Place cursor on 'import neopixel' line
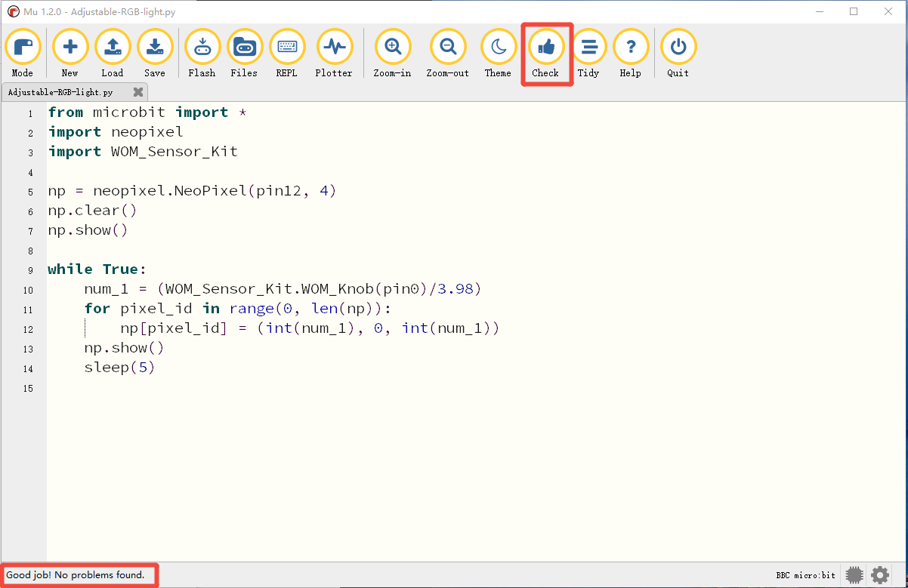 (x=116, y=132)
